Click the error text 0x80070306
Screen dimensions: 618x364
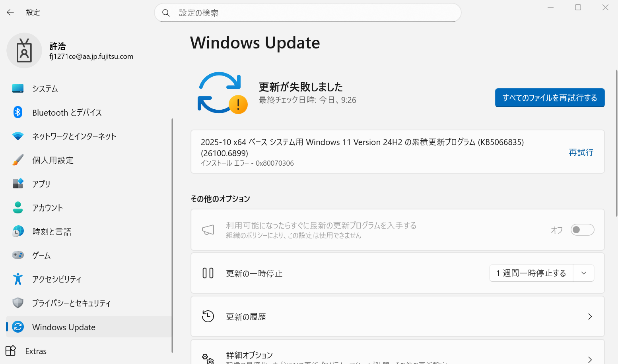click(x=274, y=163)
